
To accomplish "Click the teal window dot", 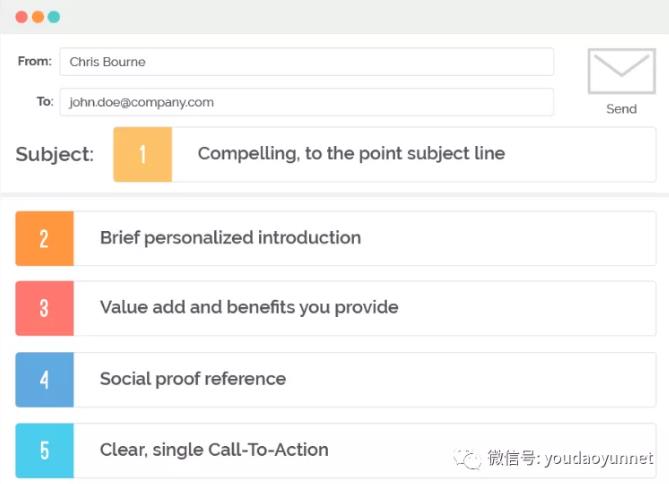I will (54, 17).
